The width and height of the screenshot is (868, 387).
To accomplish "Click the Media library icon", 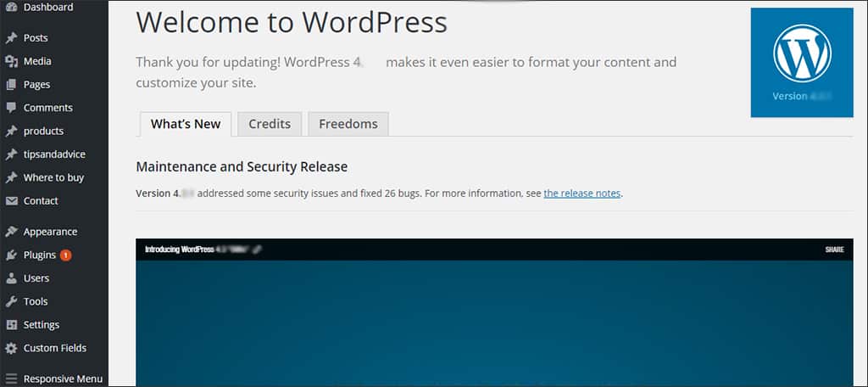I will 11,62.
